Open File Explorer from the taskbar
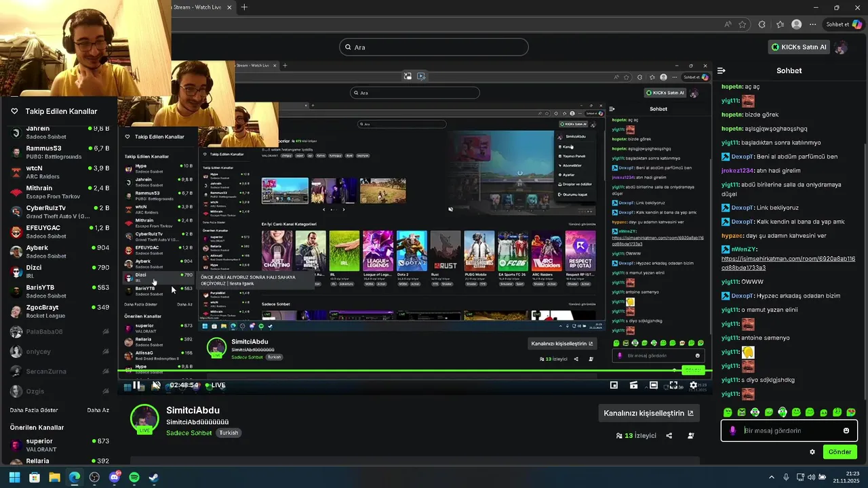 [x=54, y=477]
